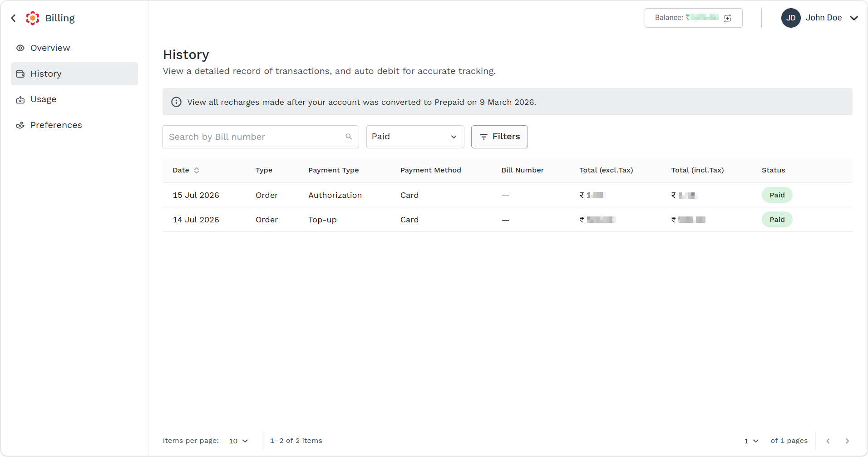Refresh balance using the balance icon
The image size is (868, 457).
pos(728,18)
